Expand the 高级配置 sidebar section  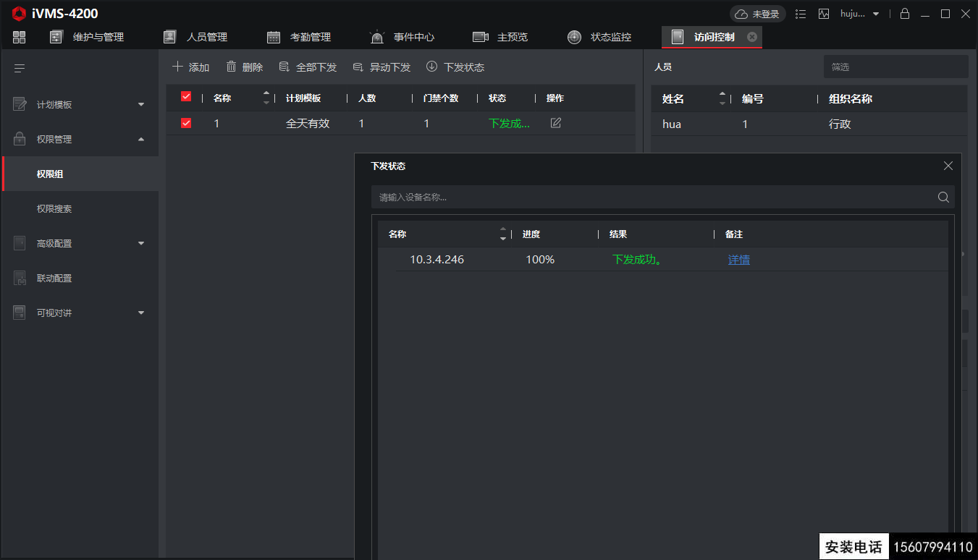(80, 243)
